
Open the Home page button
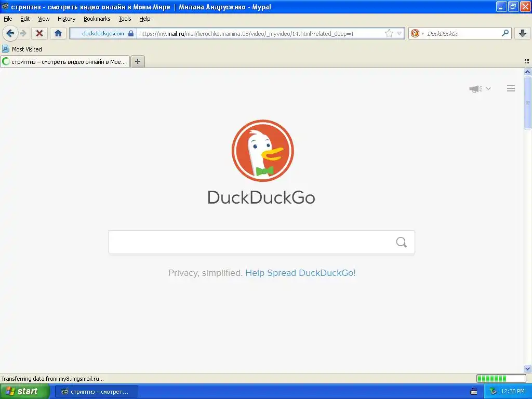[x=58, y=33]
